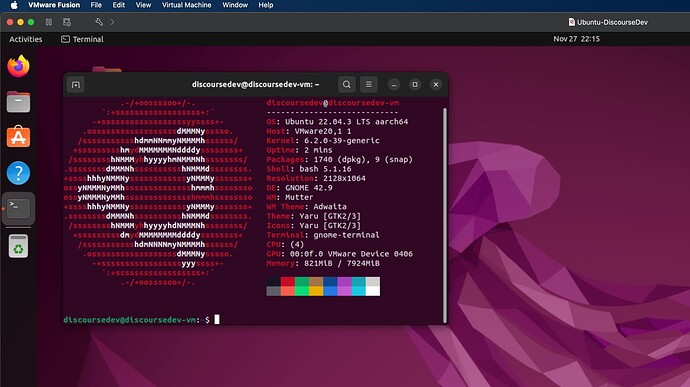Image resolution: width=690 pixels, height=387 pixels.
Task: Open the Virtual Machine menu
Action: tap(186, 5)
